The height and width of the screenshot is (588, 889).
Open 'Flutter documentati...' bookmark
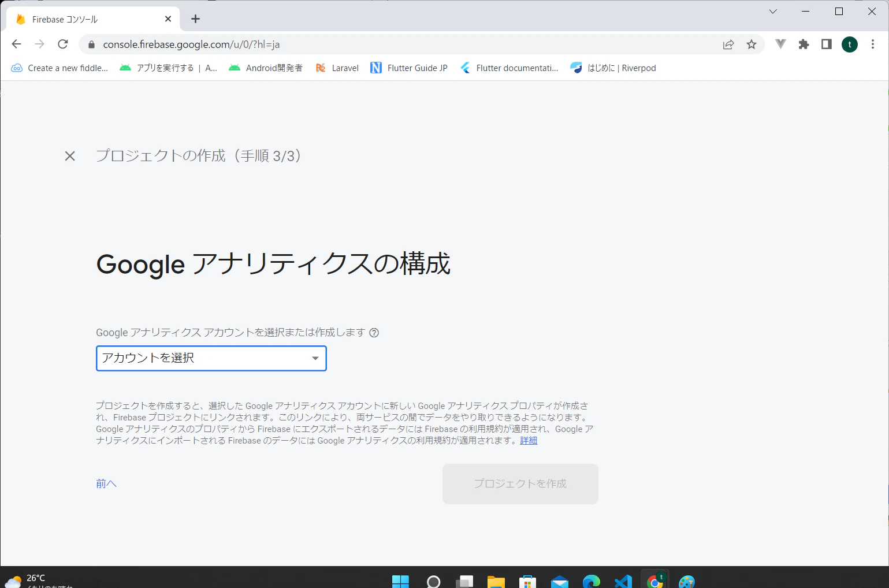pos(509,68)
